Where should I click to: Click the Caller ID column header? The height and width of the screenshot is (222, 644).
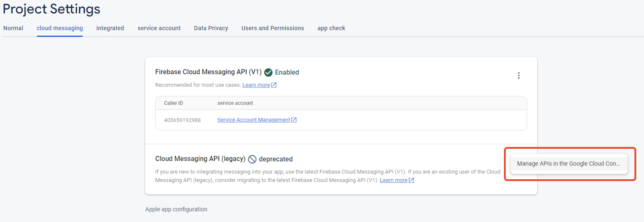coord(173,103)
